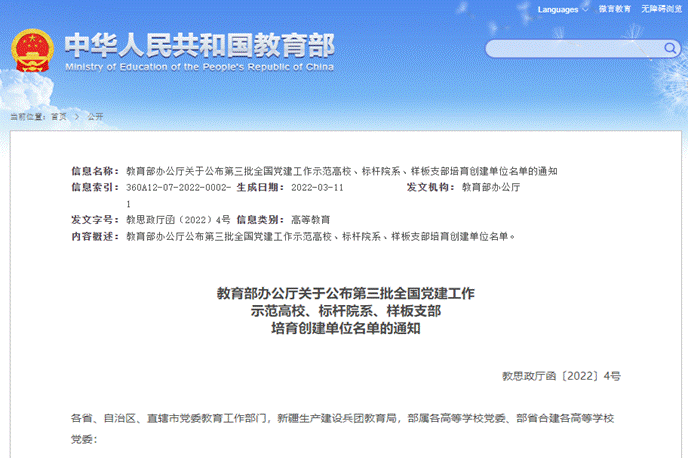Viewport: 688px width, 458px height.
Task: Click the 发文字号 document number value
Action: (178, 219)
